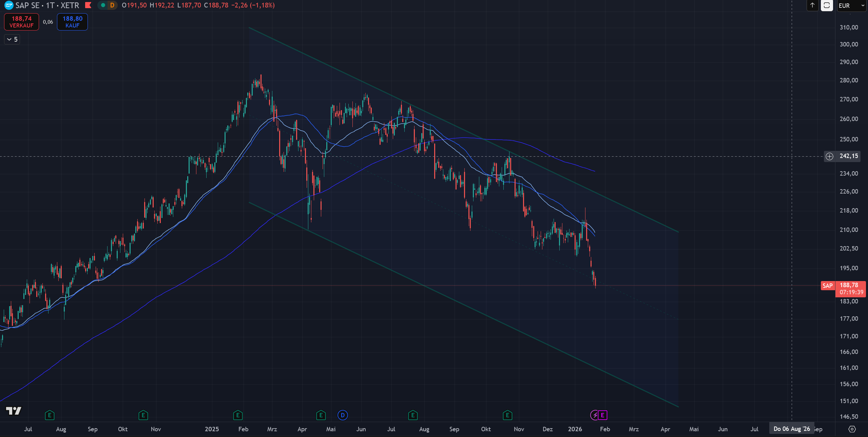This screenshot has height=437, width=868.
Task: Toggle the fullscreen frame button
Action: click(827, 5)
